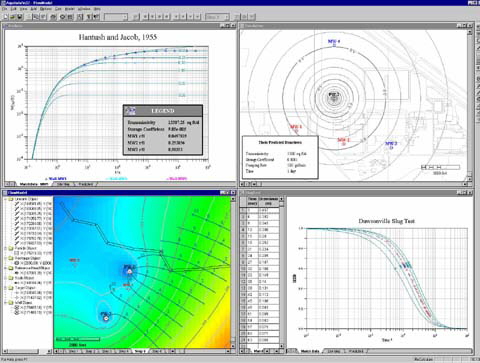This screenshot has height=363, width=480.
Task: Open the Window menu
Action: [84, 9]
